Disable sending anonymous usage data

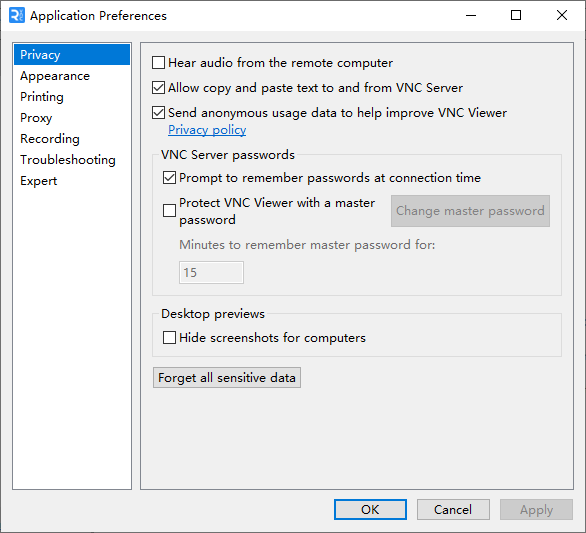coord(158,113)
